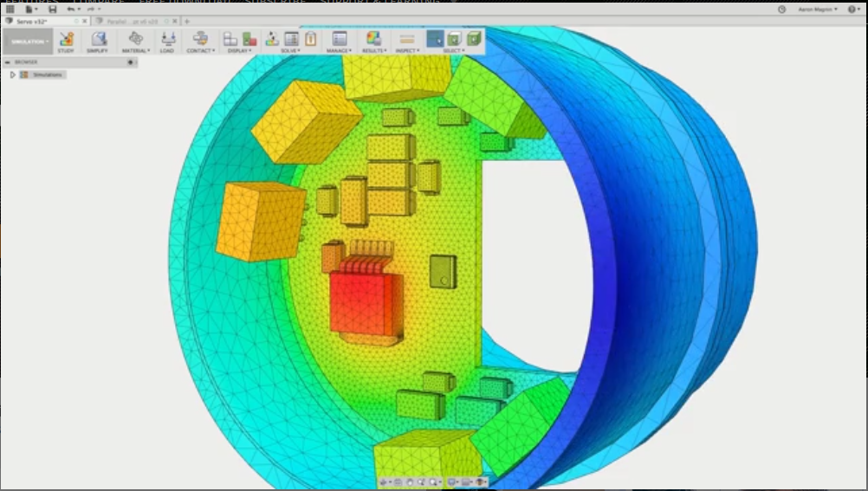Open the Results dropdown label

point(374,50)
